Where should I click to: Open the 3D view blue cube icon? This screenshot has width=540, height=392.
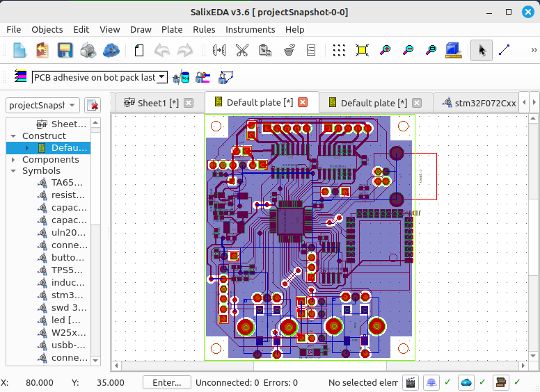453,50
